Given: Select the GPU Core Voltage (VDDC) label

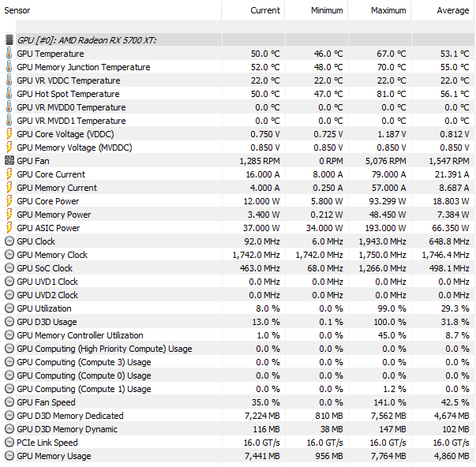Looking at the screenshot, I should coord(66,134).
